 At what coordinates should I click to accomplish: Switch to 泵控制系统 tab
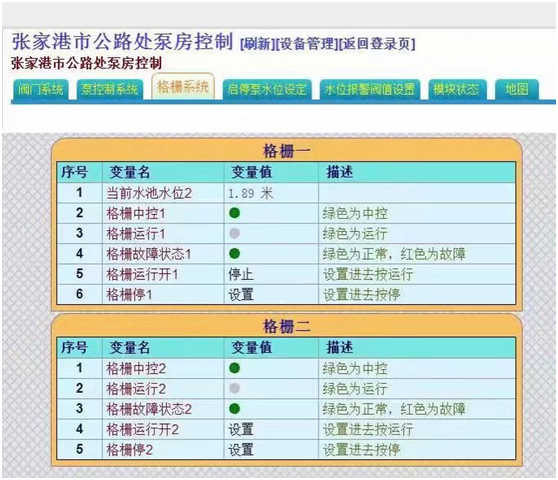tap(110, 89)
